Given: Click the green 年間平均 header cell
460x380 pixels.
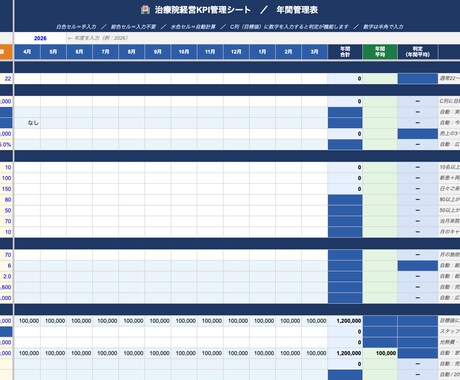Looking at the screenshot, I should click(x=380, y=52).
